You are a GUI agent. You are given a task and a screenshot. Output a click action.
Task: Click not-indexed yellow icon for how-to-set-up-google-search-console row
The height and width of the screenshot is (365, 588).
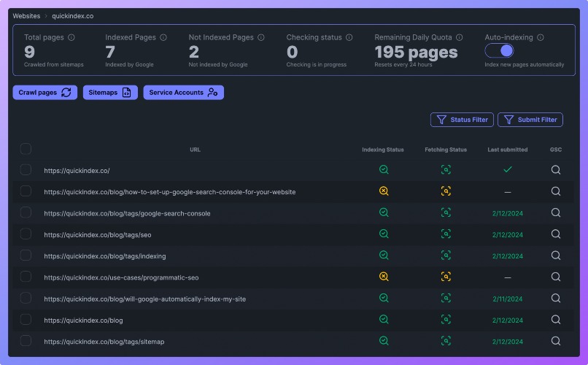(x=384, y=191)
